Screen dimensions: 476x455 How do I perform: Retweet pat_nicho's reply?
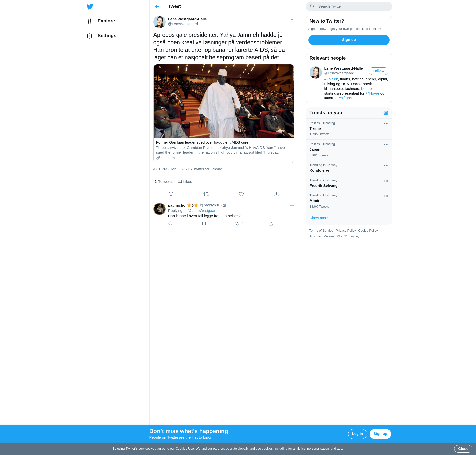tap(204, 223)
